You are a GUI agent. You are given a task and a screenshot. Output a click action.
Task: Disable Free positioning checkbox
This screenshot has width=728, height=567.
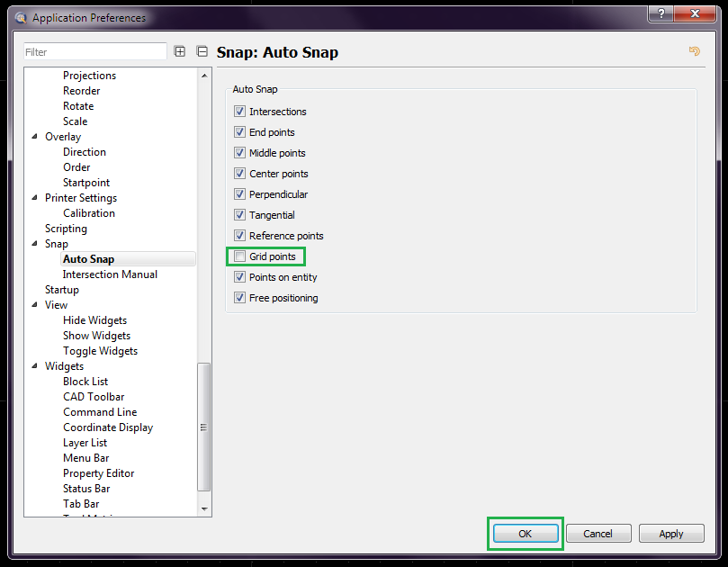coord(240,298)
